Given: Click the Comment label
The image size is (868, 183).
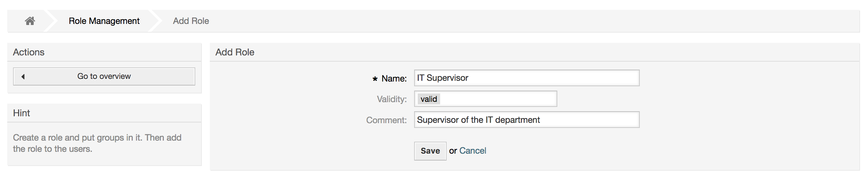Looking at the screenshot, I should [x=386, y=120].
